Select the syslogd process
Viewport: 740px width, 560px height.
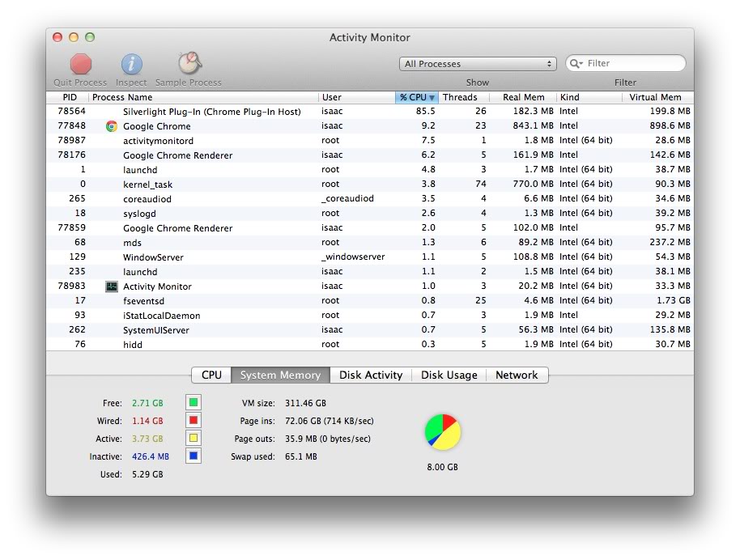point(370,214)
